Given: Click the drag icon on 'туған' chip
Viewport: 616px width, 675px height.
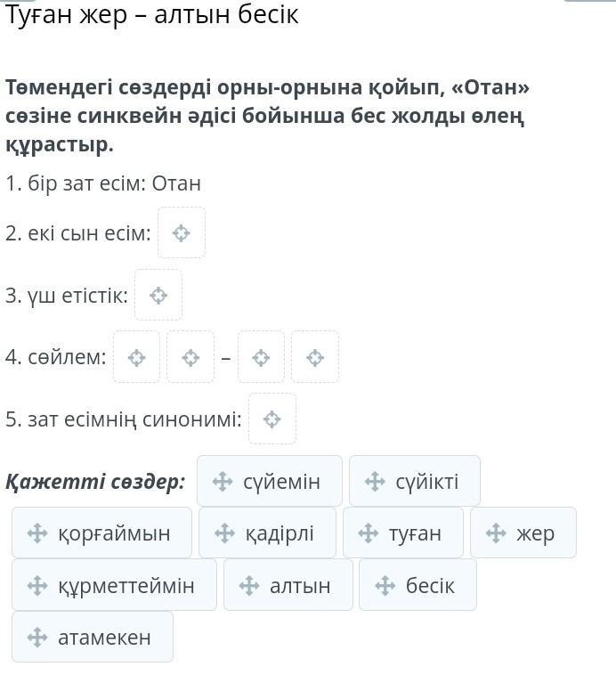Looking at the screenshot, I should (x=369, y=533).
